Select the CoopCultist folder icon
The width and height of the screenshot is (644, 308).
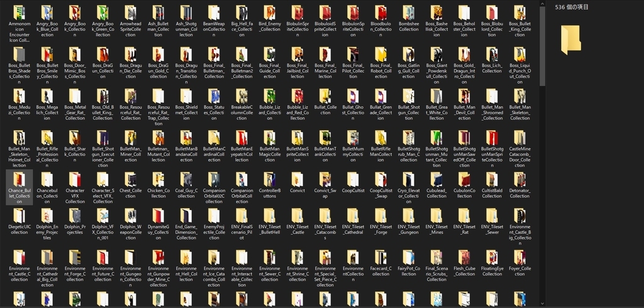(x=353, y=180)
